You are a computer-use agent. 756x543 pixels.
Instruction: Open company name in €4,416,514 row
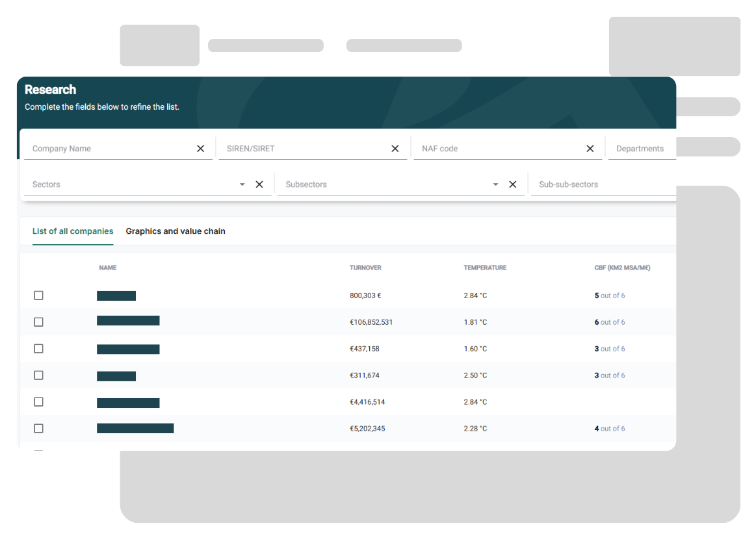(128, 403)
